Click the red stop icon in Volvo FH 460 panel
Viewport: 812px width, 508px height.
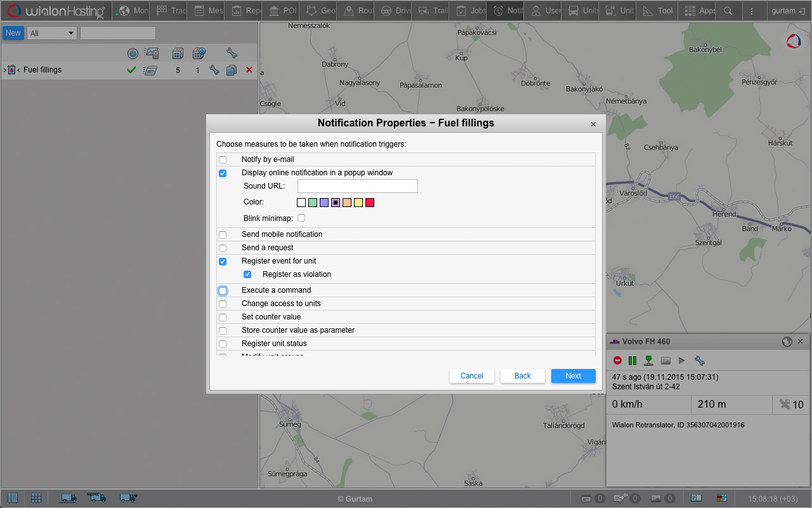click(x=617, y=361)
